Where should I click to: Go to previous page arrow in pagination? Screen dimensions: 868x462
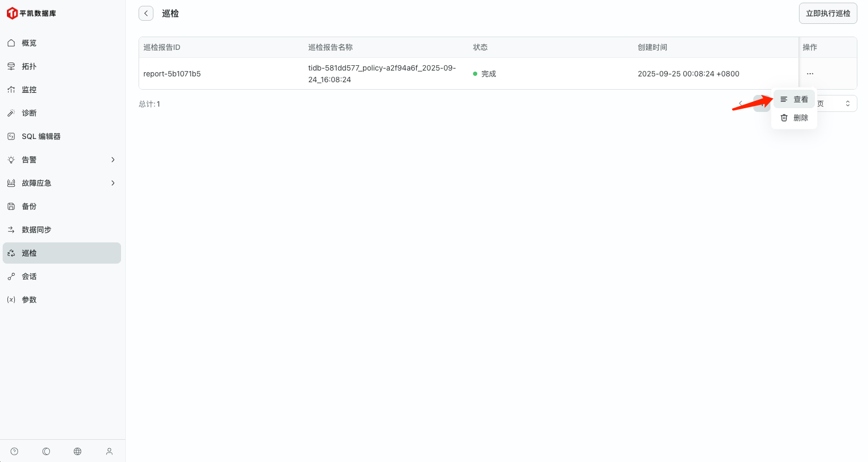point(741,104)
